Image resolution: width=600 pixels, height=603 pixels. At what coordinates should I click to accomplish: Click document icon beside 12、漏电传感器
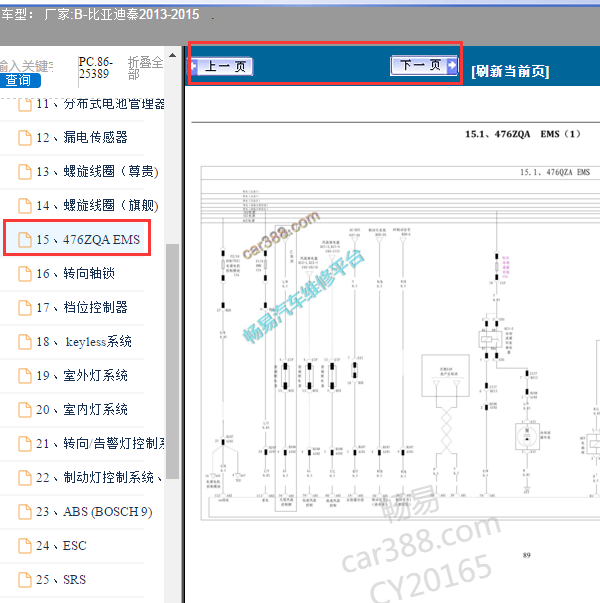(x=25, y=138)
